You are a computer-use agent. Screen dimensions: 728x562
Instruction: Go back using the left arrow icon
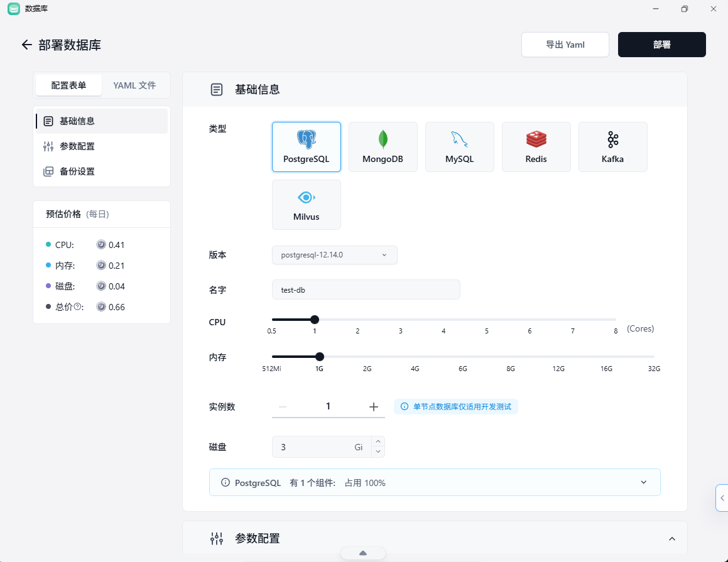pos(26,45)
